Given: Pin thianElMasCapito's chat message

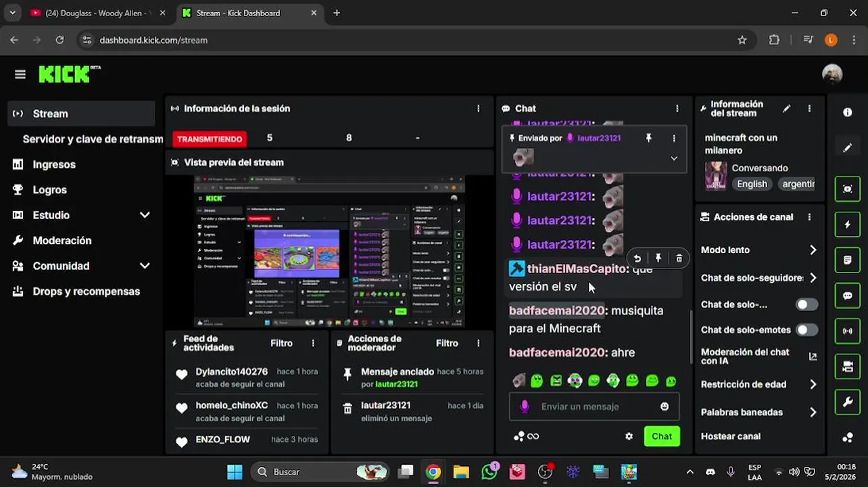Looking at the screenshot, I should 658,258.
